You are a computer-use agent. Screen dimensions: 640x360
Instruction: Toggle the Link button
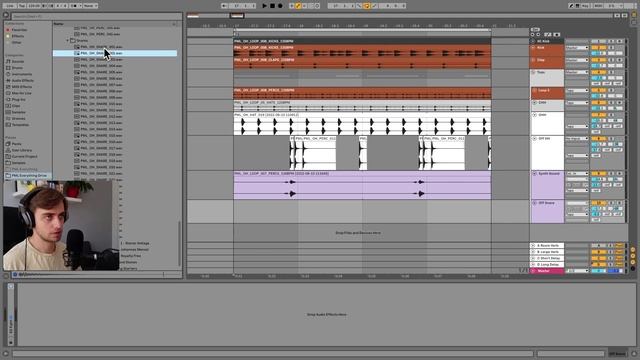10,6
